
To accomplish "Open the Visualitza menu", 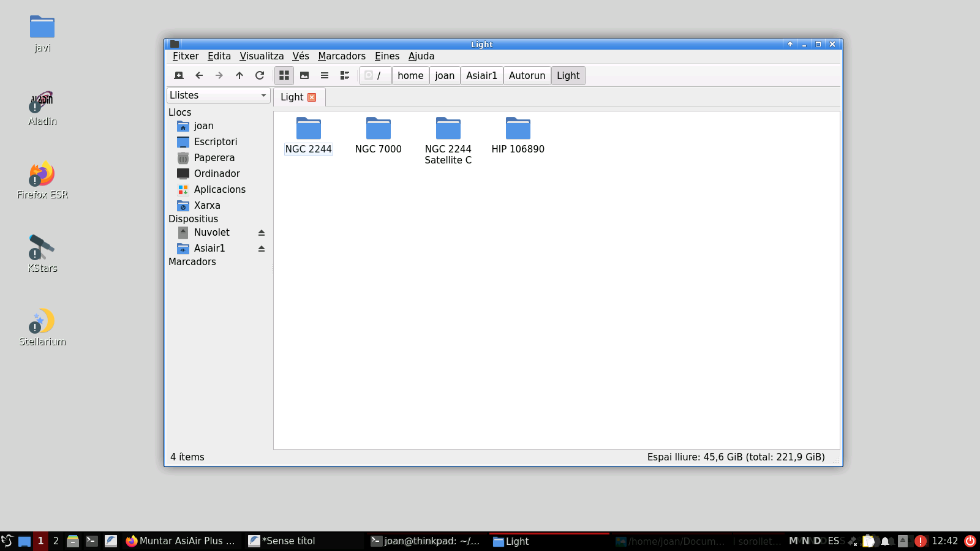I will click(262, 56).
